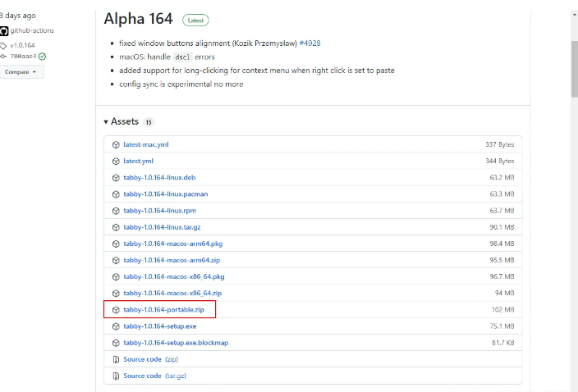Open commit 780aae3 link
The image size is (578, 392).
point(23,57)
